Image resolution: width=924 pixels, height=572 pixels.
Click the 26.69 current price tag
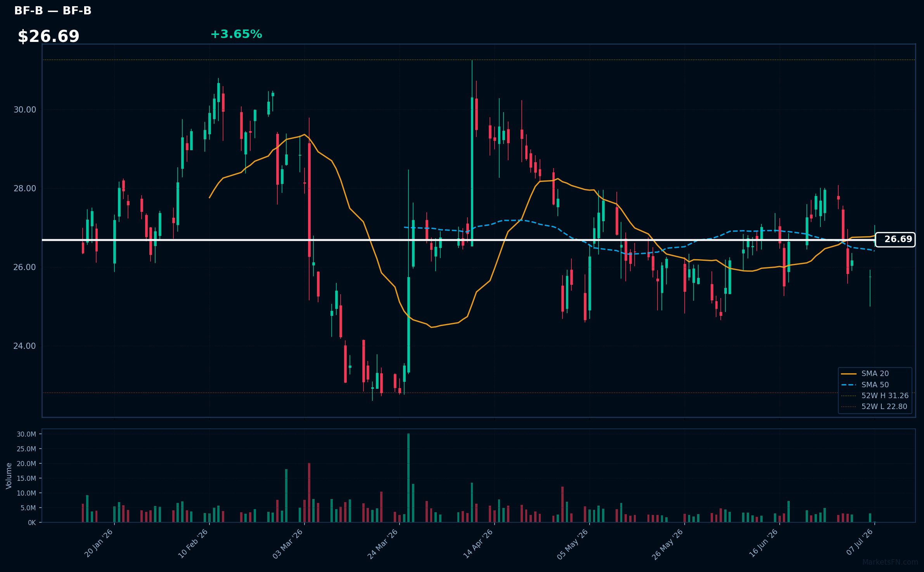point(895,239)
